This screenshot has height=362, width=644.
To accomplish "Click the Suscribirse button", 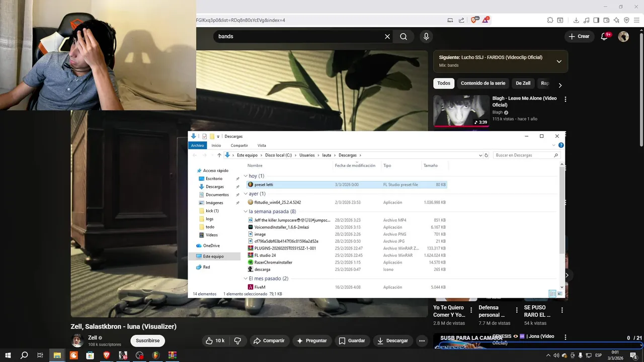I will tap(147, 340).
